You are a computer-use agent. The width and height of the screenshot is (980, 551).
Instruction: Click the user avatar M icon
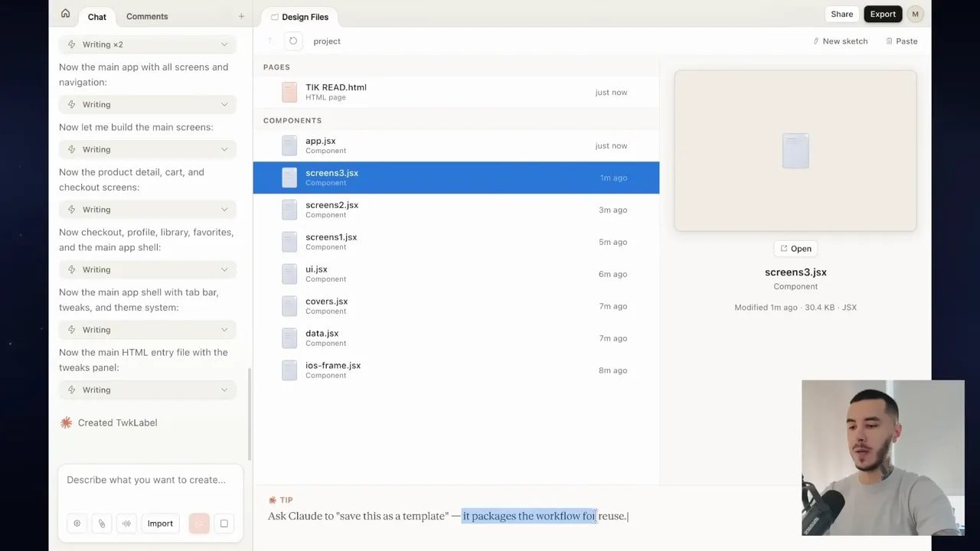point(915,14)
